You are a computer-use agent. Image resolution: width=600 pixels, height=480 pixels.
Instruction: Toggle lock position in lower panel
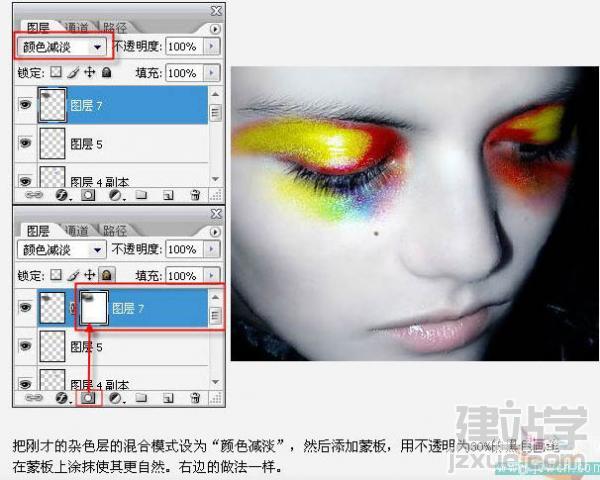tap(90, 275)
